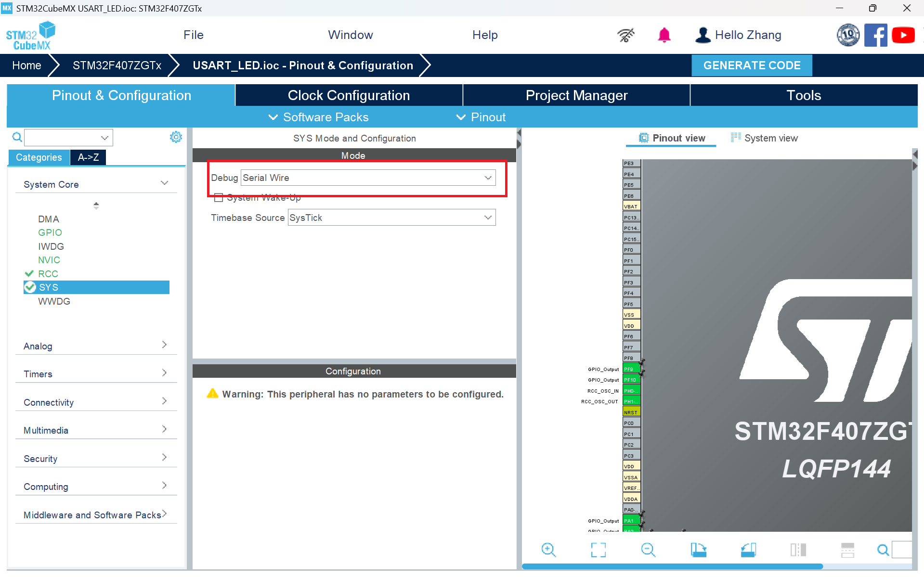
Task: Open the STM32CubeMX logo home icon
Action: [31, 36]
